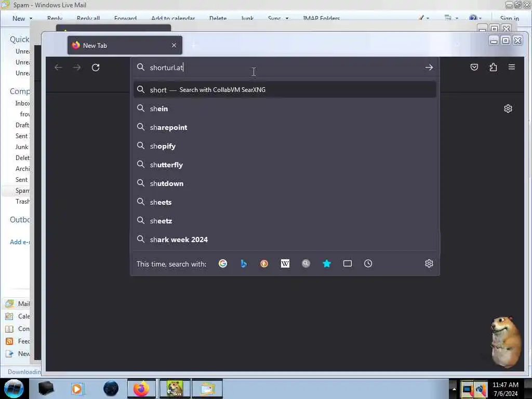Image resolution: width=532 pixels, height=399 pixels.
Task: Search history using the clock icon
Action: click(x=368, y=263)
